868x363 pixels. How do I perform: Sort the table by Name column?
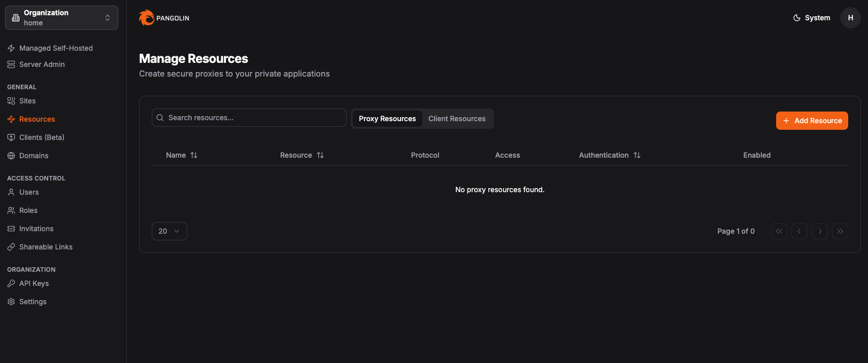182,155
